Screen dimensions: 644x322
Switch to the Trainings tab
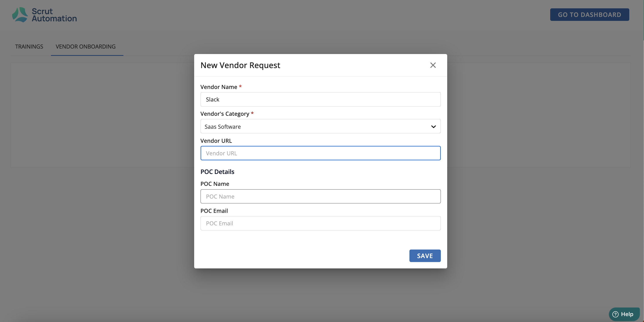coord(29,47)
